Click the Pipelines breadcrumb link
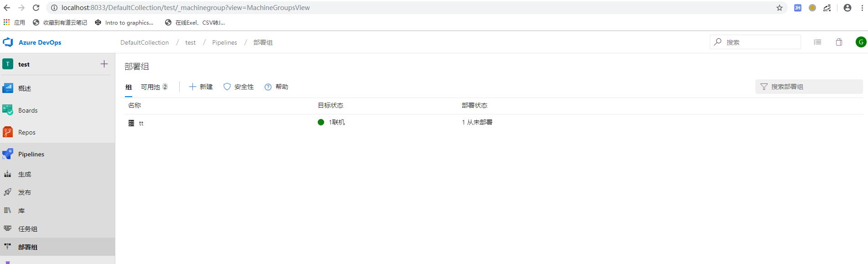 pyautogui.click(x=224, y=42)
